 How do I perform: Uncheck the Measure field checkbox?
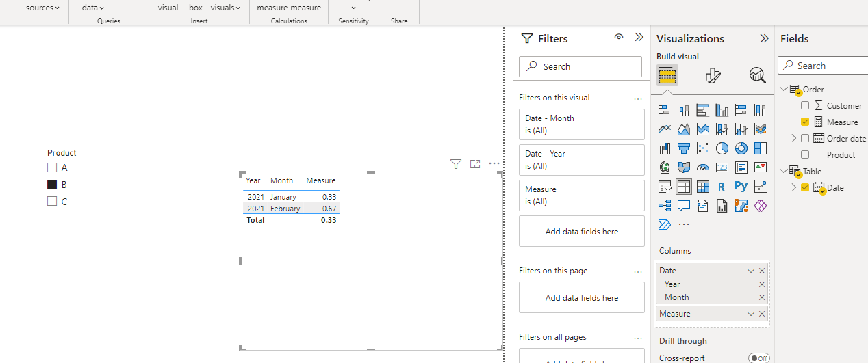805,122
